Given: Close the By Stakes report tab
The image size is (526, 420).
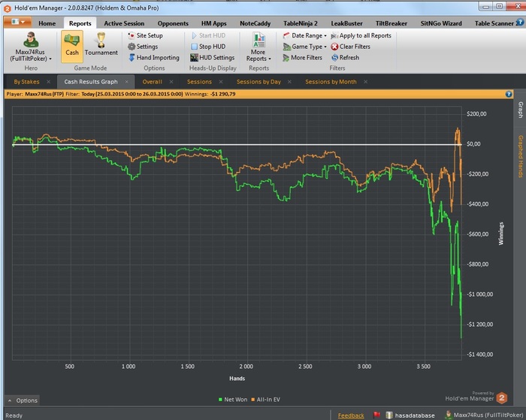Looking at the screenshot, I should tap(49, 81).
